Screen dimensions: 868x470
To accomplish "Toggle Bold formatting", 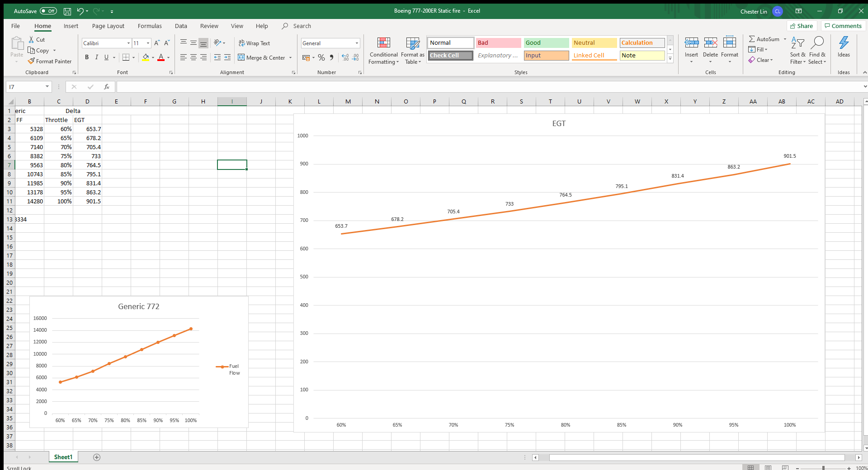I will pos(87,57).
